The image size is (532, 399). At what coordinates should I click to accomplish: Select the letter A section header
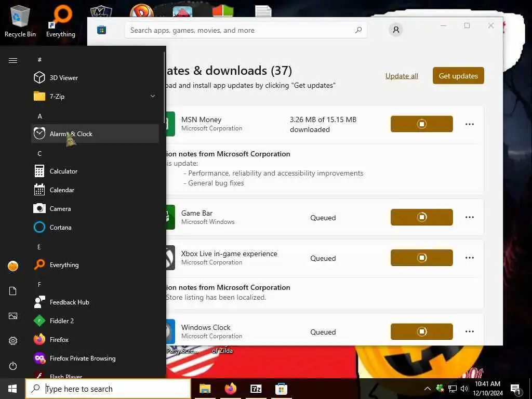[39, 116]
